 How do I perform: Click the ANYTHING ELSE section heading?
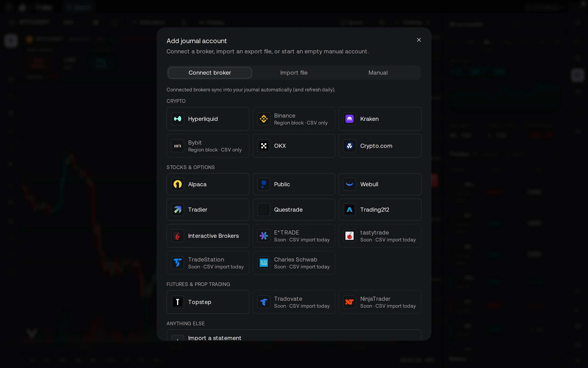coord(185,323)
